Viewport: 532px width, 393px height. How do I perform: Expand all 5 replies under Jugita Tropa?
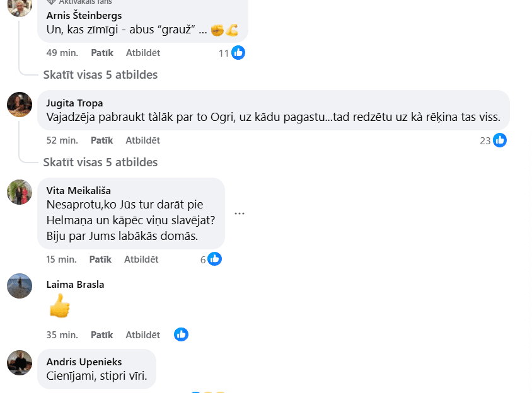(100, 162)
